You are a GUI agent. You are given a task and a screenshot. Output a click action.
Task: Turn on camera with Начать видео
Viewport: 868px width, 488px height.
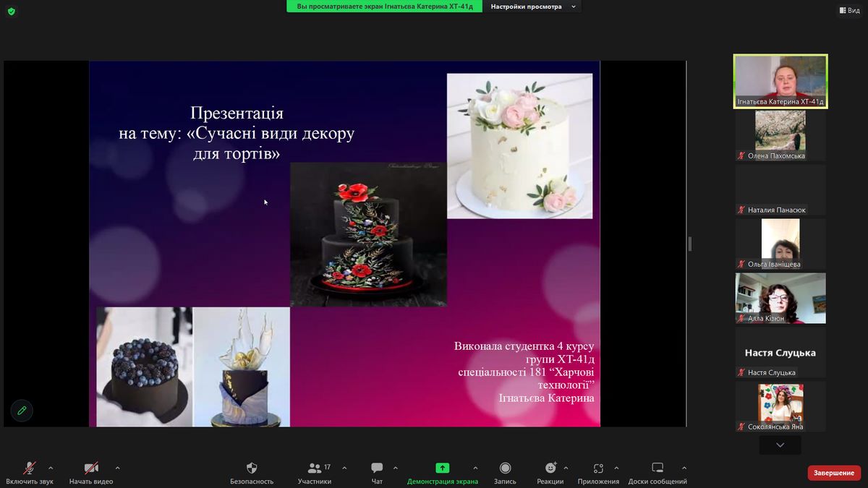point(91,468)
